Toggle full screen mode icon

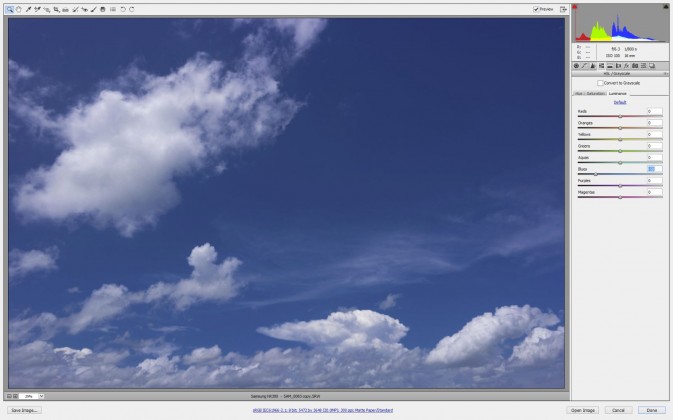pos(563,9)
